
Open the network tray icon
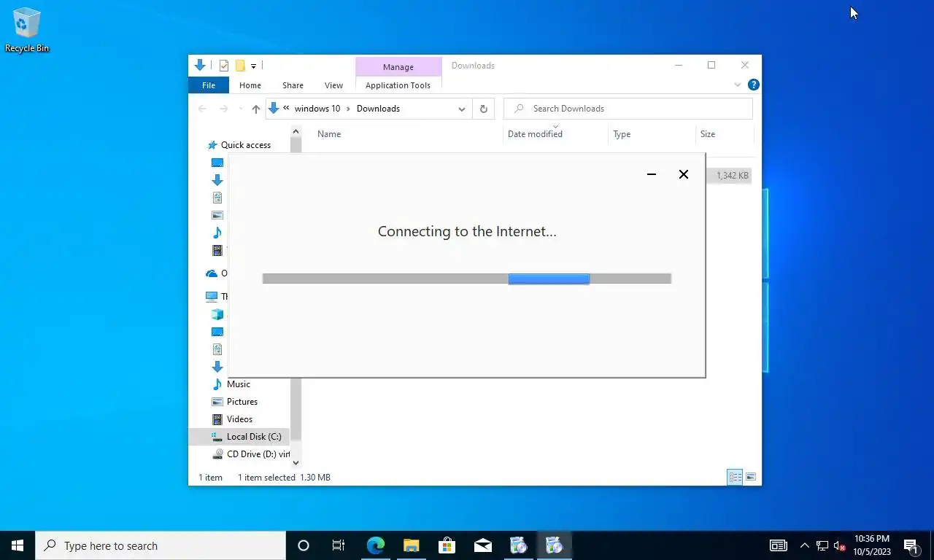pos(822,545)
